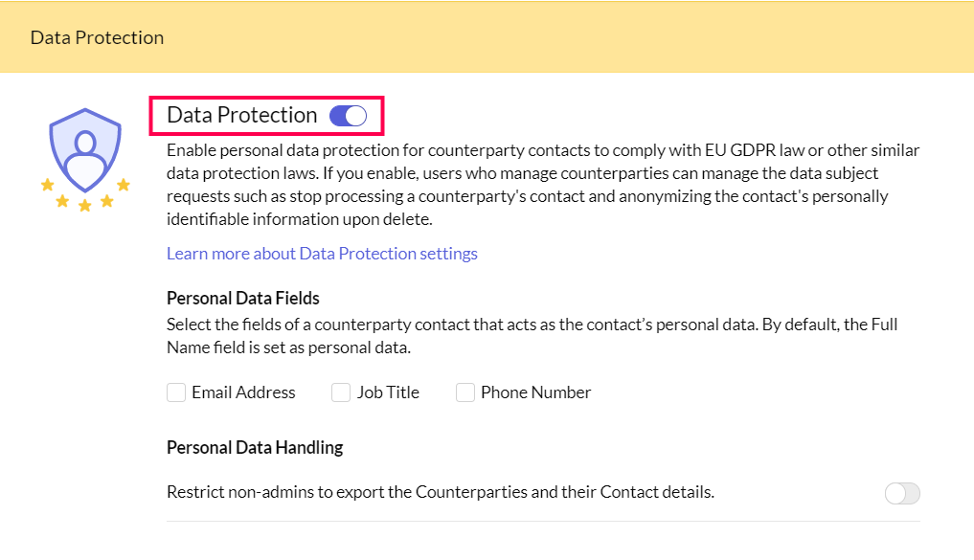Click empty area of the yellow header bar
974x560 pixels.
(575, 37)
